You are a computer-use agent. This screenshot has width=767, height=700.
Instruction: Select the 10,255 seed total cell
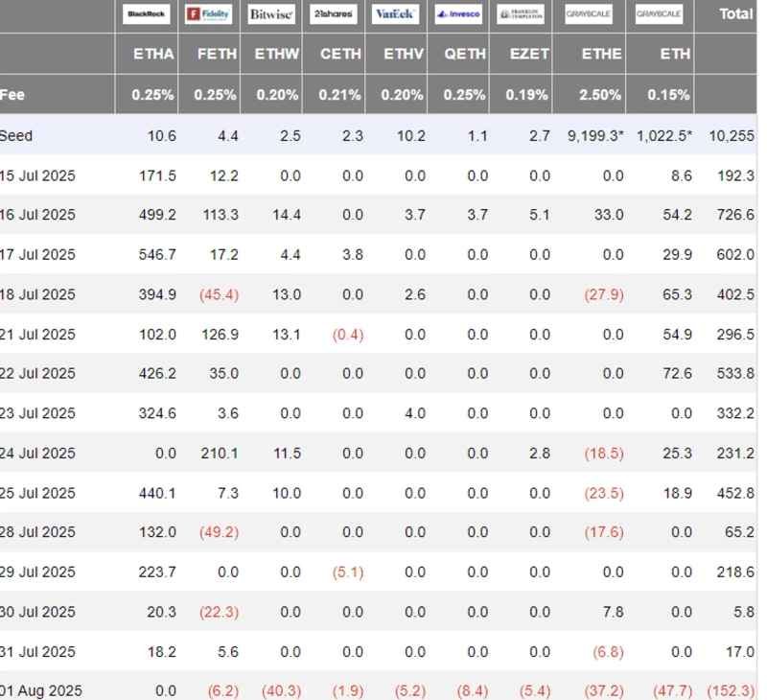(x=732, y=136)
